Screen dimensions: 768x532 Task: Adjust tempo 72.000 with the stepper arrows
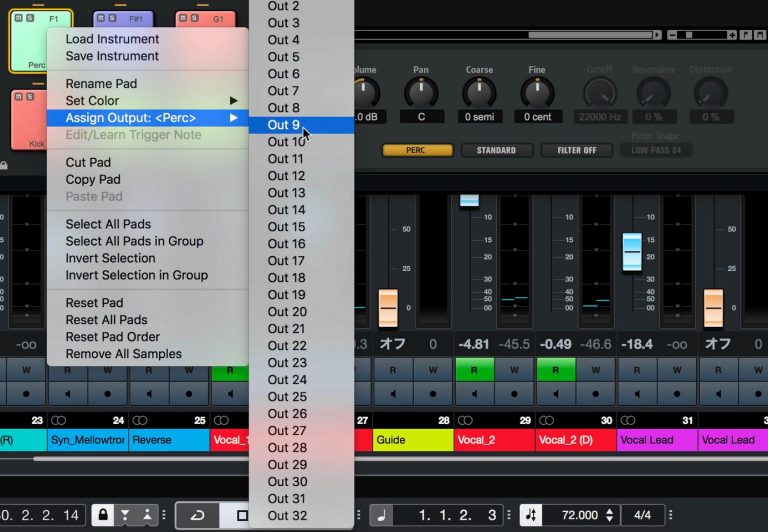[609, 515]
